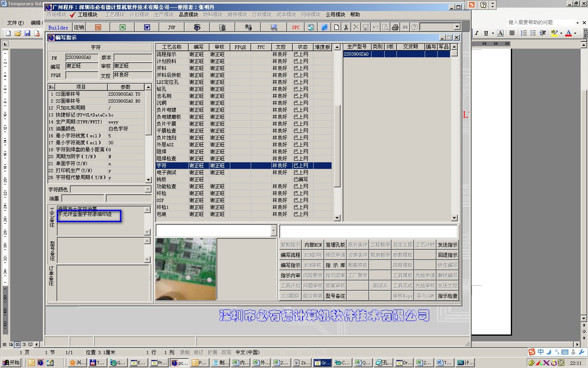
Task: Open the 公用模块 menu
Action: coord(335,15)
